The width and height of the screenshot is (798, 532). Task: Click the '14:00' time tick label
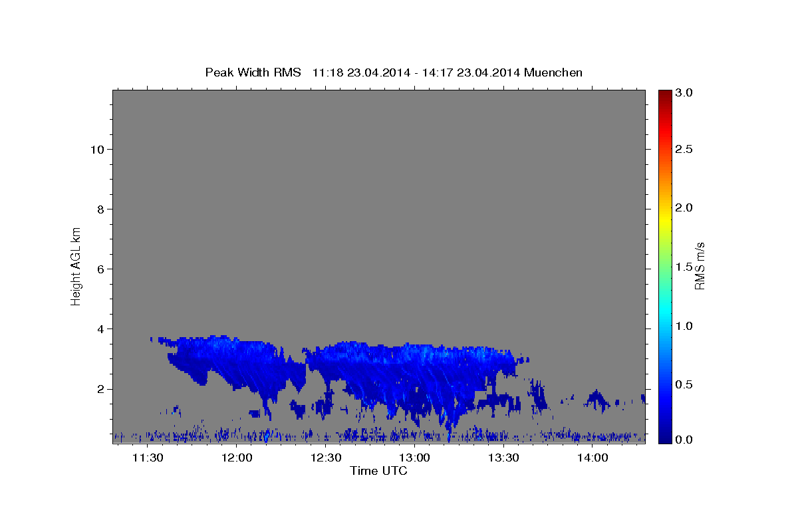(x=593, y=458)
